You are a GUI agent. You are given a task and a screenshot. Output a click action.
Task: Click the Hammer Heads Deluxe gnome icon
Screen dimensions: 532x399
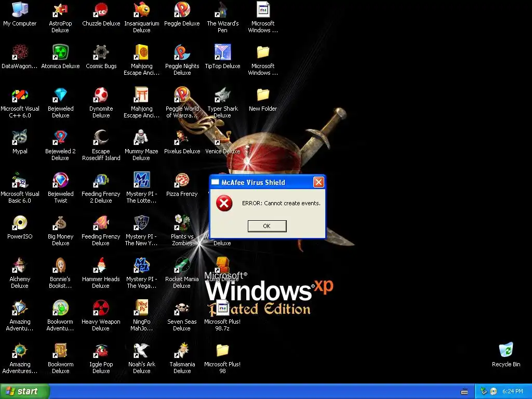click(x=101, y=265)
